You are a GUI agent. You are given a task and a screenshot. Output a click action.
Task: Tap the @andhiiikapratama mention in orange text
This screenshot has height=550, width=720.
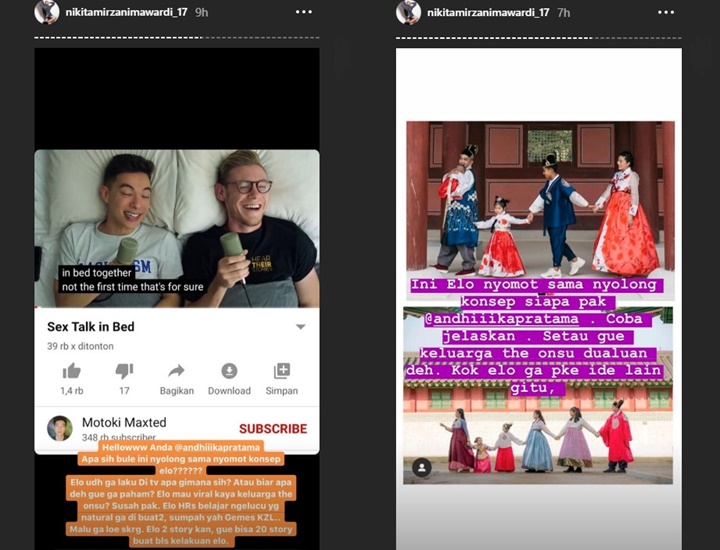[216, 447]
